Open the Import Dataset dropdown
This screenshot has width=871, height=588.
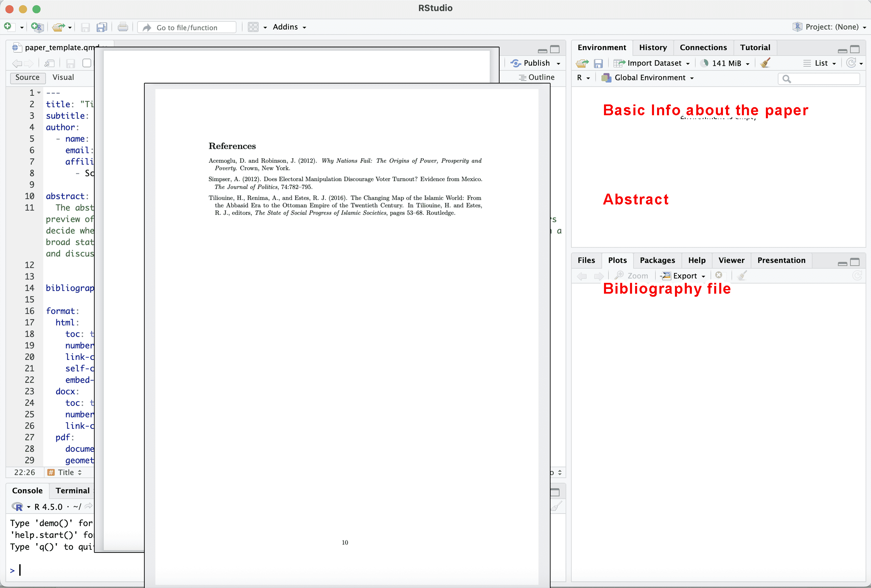pyautogui.click(x=654, y=63)
